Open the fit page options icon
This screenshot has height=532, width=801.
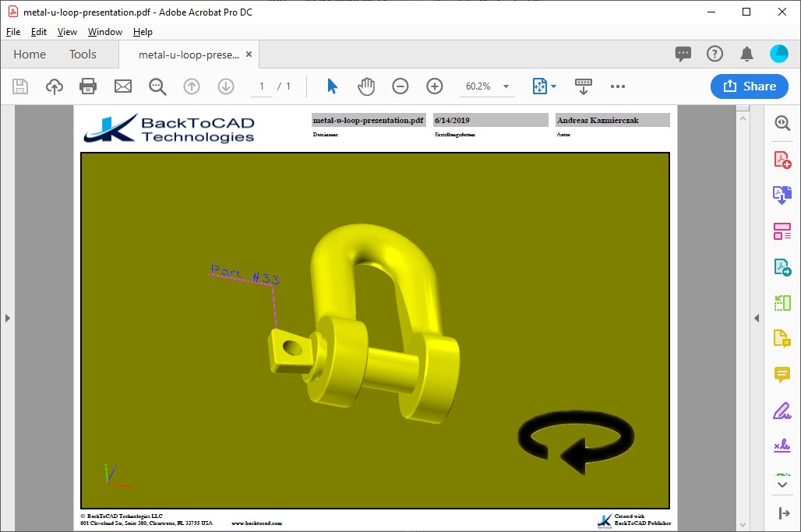point(539,86)
